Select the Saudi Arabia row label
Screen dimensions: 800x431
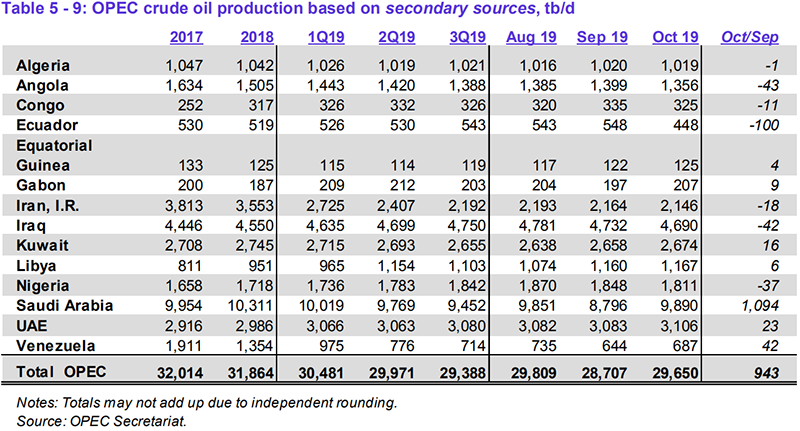point(64,306)
